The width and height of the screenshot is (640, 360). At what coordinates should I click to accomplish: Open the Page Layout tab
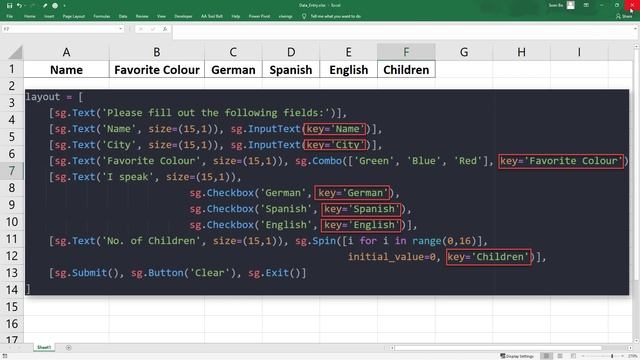(73, 16)
